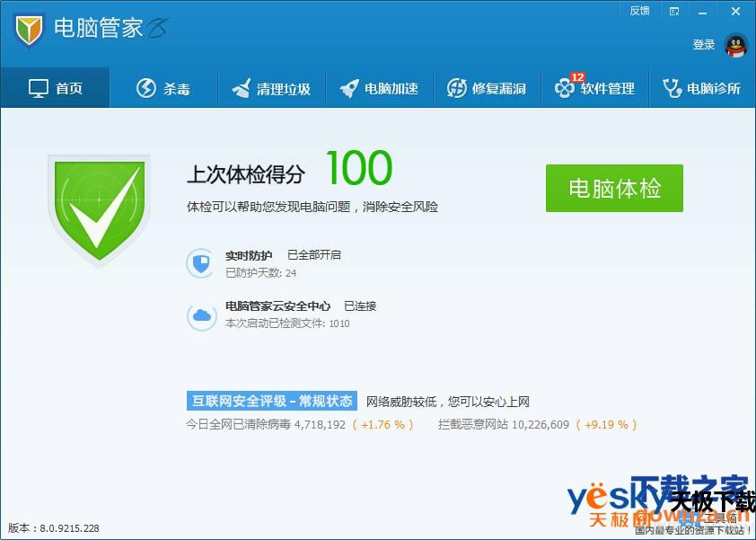Click the 实时防护 blue shield icon
The height and width of the screenshot is (540, 756).
click(x=201, y=262)
